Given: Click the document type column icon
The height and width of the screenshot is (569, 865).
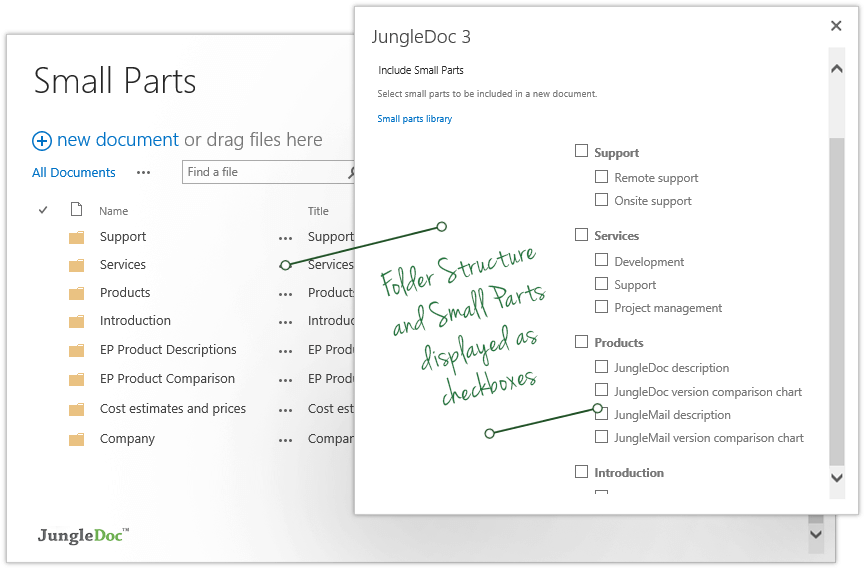Looking at the screenshot, I should click(x=76, y=209).
